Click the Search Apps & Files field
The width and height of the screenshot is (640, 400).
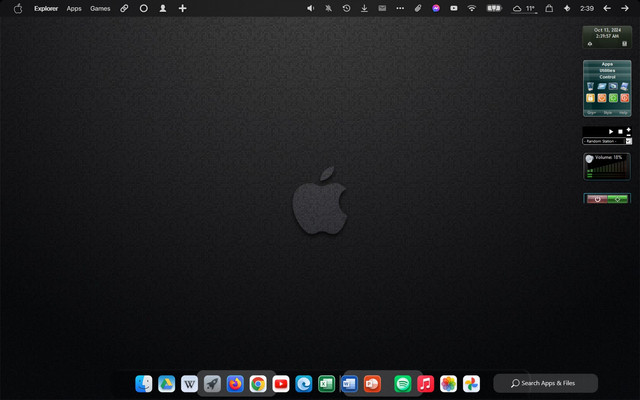click(x=546, y=383)
